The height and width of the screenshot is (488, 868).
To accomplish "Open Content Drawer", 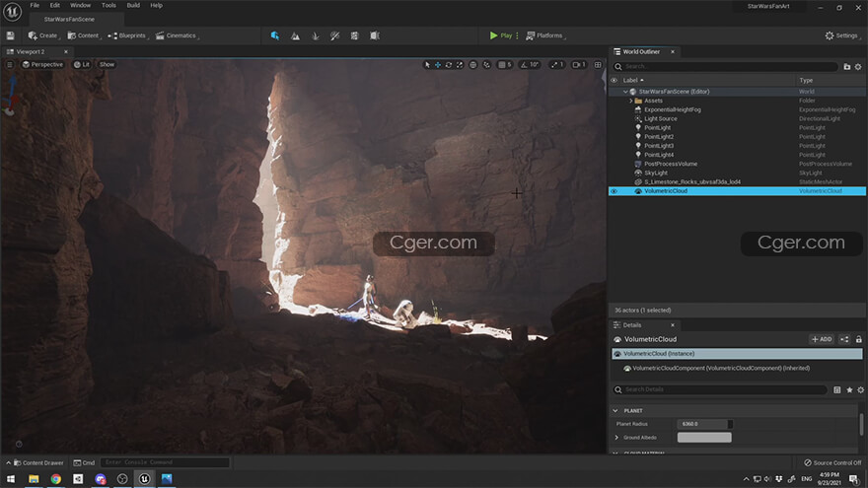I will coord(38,463).
